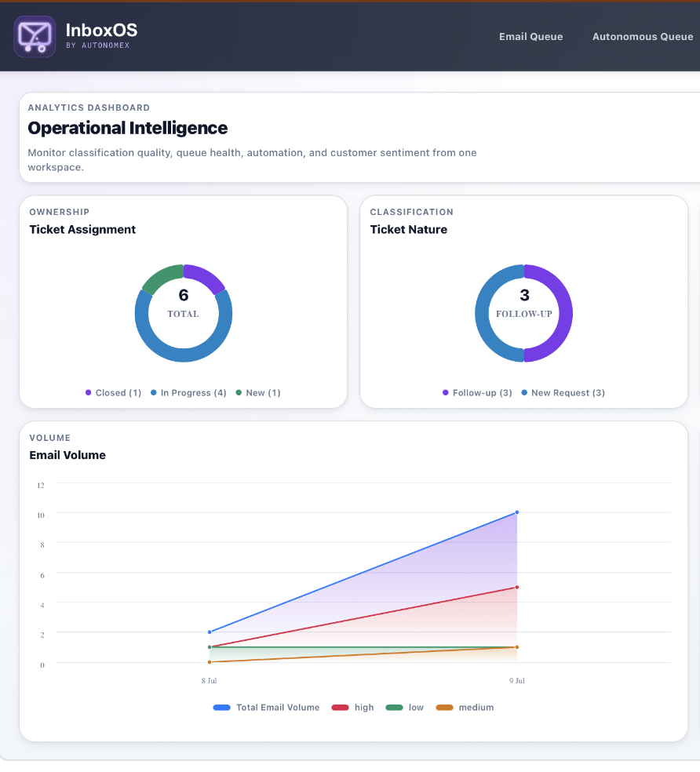Screen dimensions: 700x772
Task: Open the Email Queue tab
Action: point(530,36)
